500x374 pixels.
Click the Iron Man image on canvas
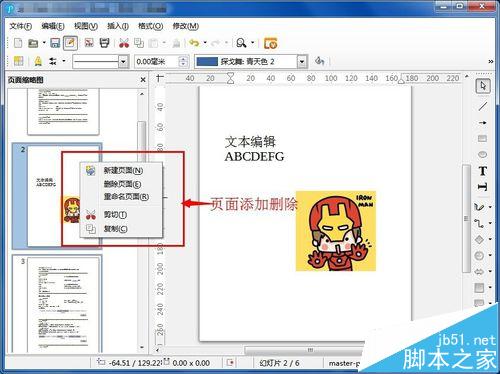click(x=336, y=231)
